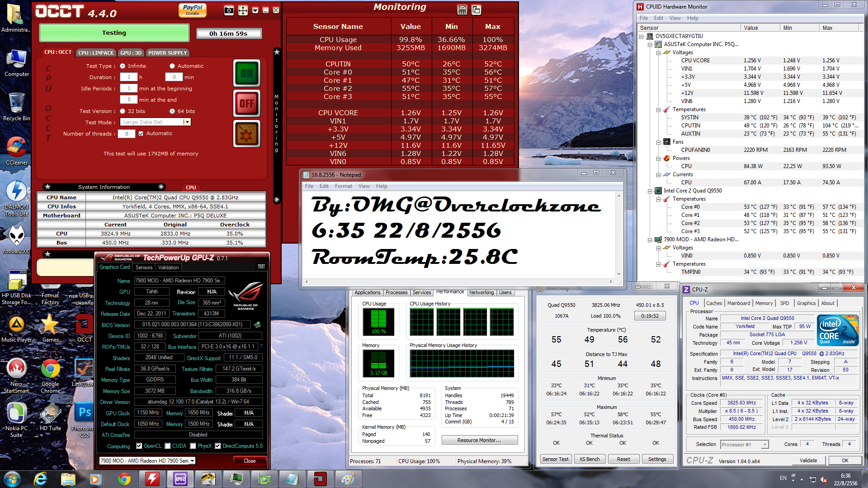Click the OCCT move window arrows icon

243,10
